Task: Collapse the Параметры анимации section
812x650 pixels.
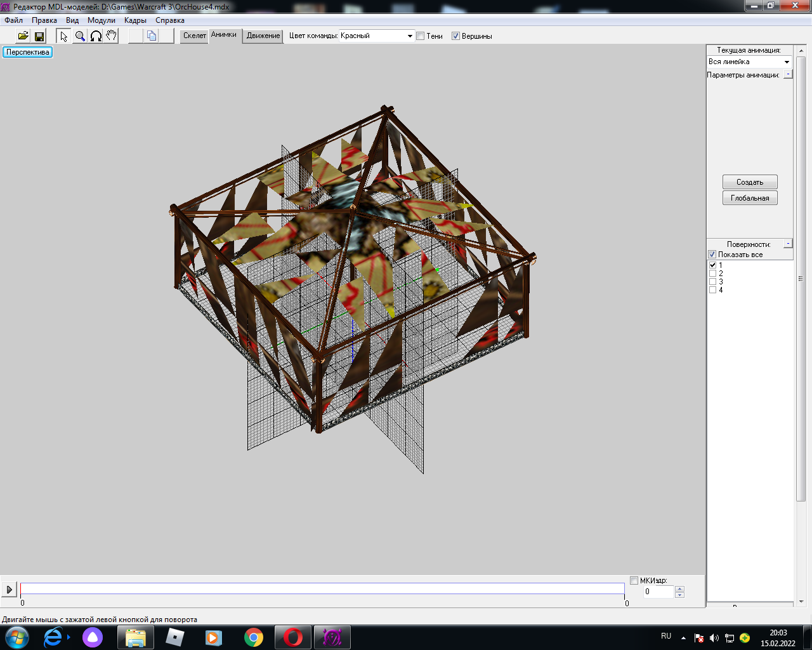Action: [788, 75]
